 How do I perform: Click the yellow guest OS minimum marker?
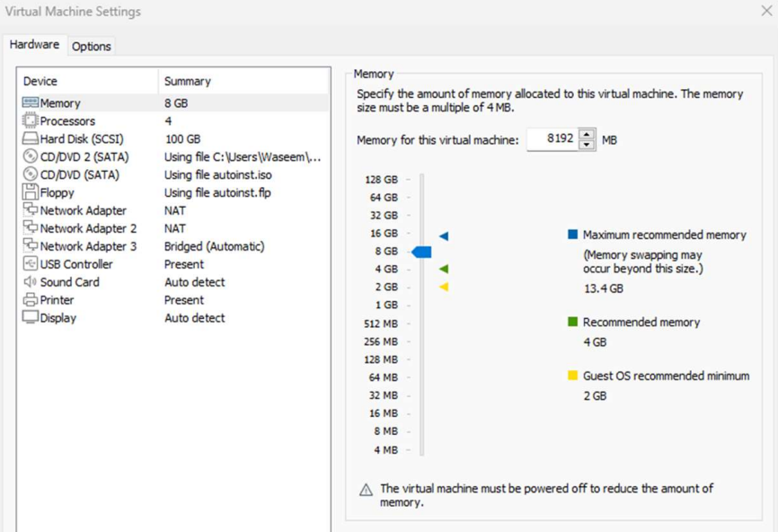click(444, 287)
